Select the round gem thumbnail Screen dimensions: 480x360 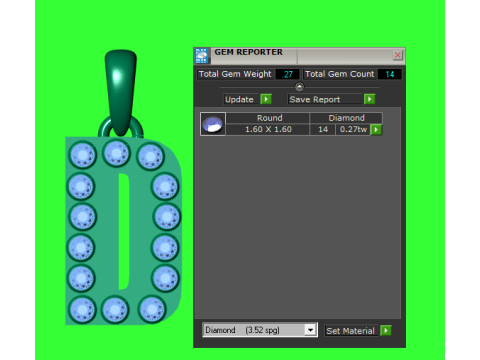213,124
